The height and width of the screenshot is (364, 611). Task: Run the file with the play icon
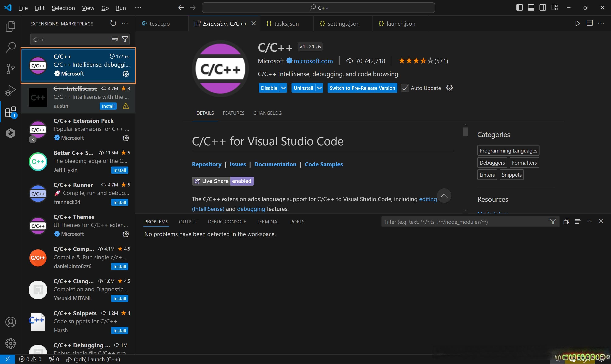pyautogui.click(x=578, y=23)
